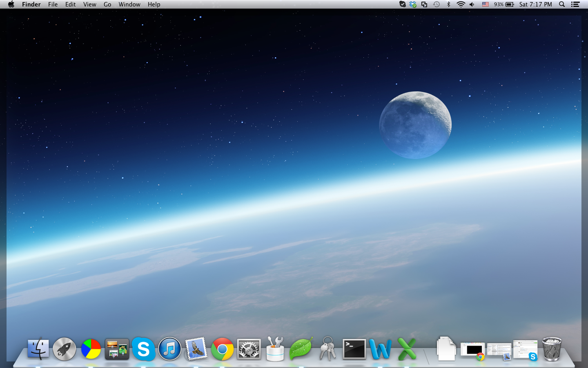The image size is (588, 368).
Task: Open the Apple menu
Action: point(11,4)
